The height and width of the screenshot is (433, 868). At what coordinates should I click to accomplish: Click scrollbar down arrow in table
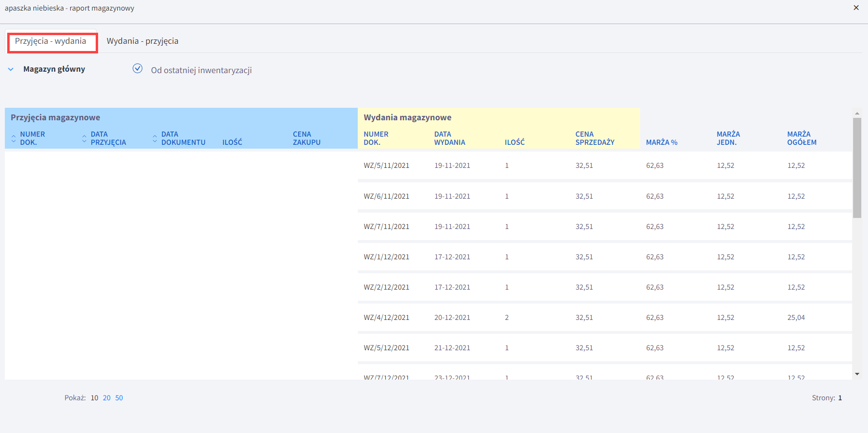point(857,374)
